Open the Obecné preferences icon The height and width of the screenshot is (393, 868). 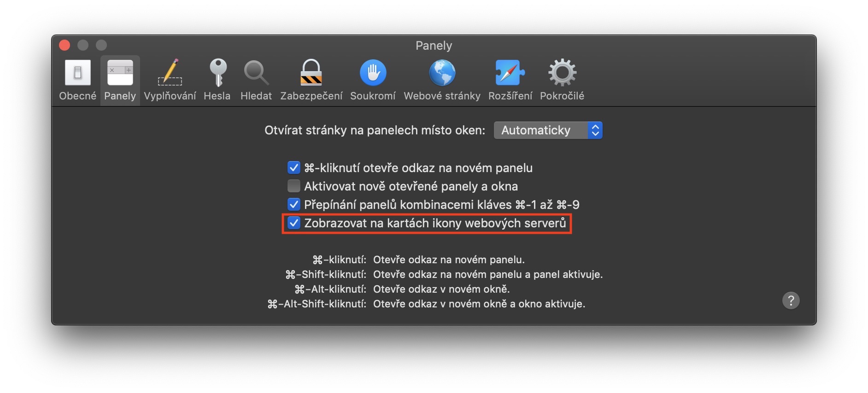point(77,73)
